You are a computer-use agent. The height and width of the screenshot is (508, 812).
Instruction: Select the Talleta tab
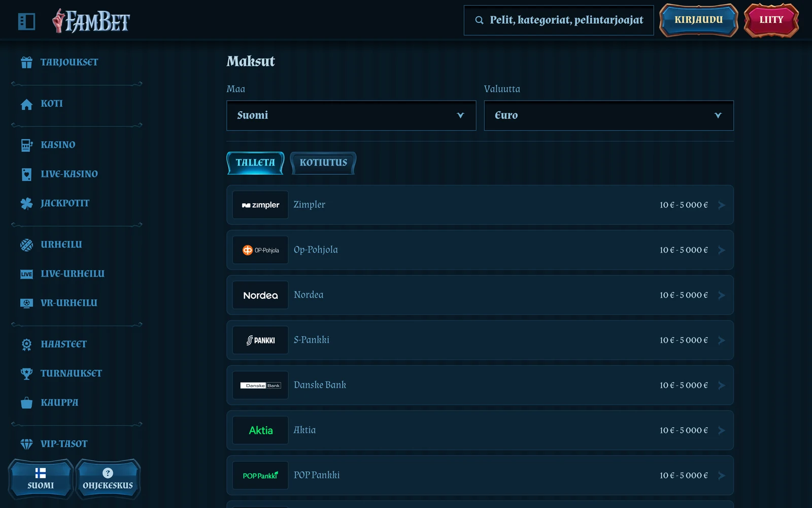click(x=255, y=163)
